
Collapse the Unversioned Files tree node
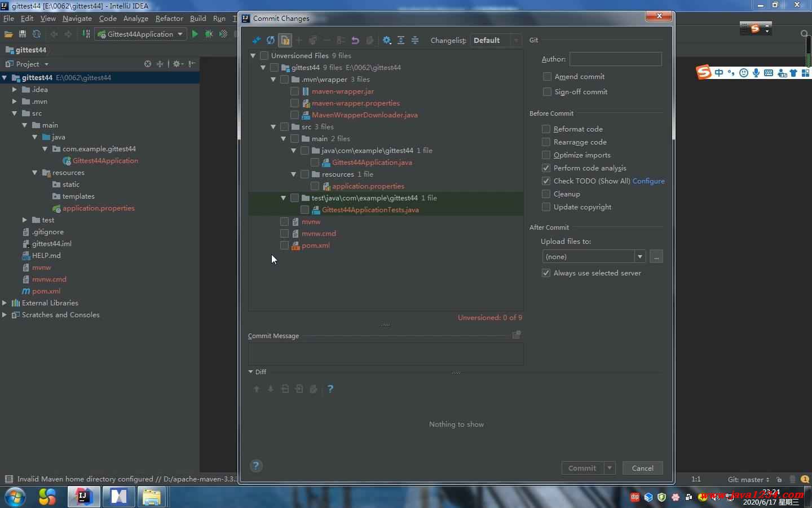point(253,55)
